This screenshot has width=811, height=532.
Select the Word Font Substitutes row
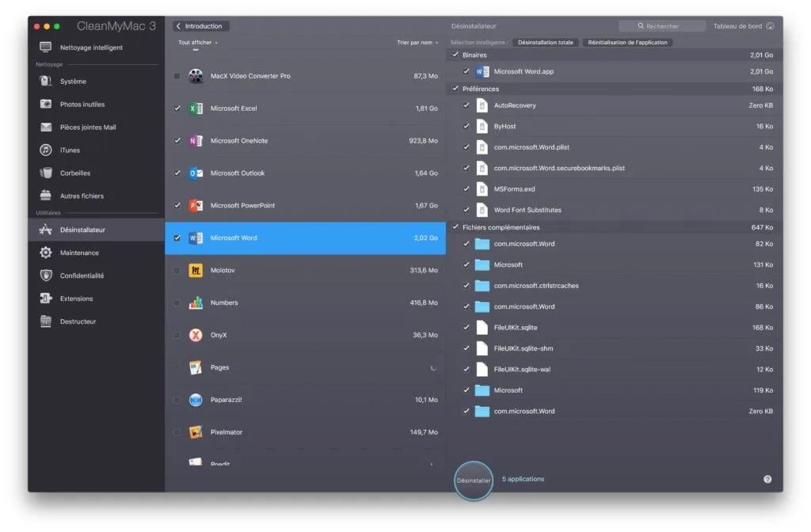(614, 210)
